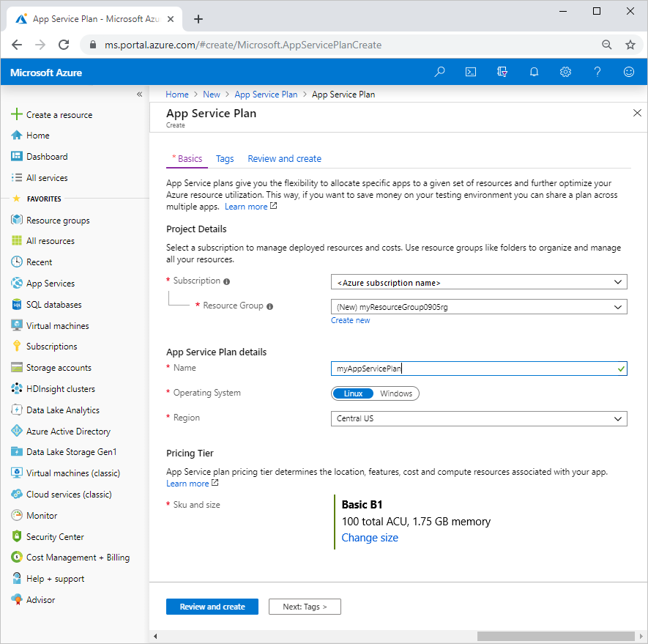The image size is (648, 644).
Task: Click the Review and create button
Action: [212, 606]
